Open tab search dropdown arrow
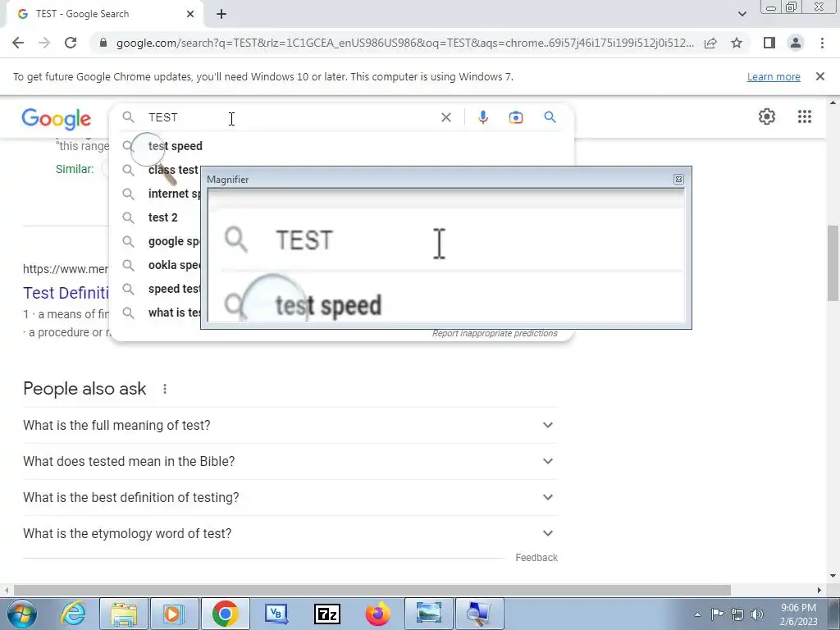 [742, 14]
